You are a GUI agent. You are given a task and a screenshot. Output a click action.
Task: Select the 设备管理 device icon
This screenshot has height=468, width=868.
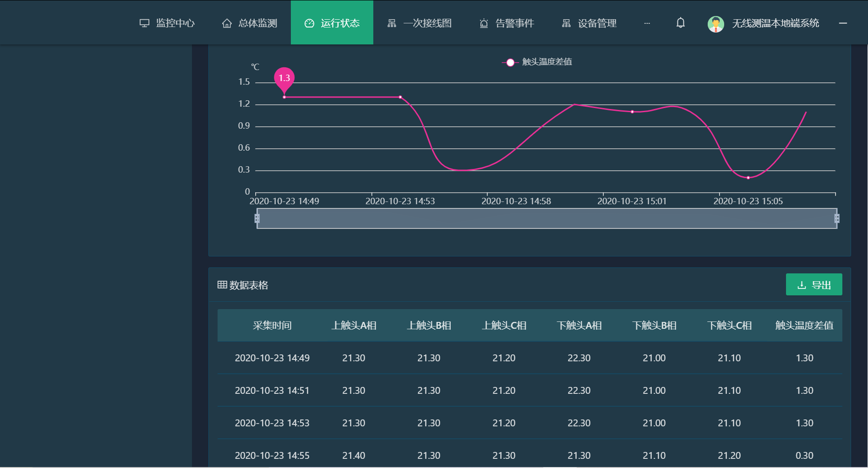click(566, 23)
